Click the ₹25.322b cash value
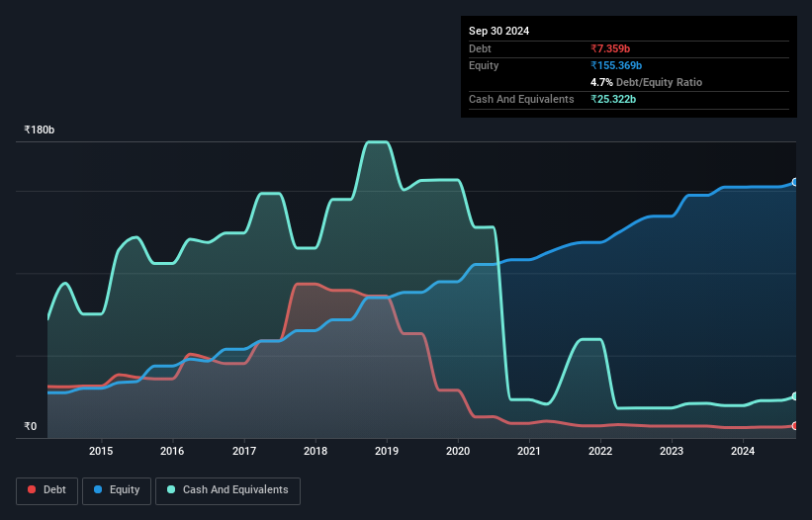This screenshot has width=812, height=520. point(613,99)
